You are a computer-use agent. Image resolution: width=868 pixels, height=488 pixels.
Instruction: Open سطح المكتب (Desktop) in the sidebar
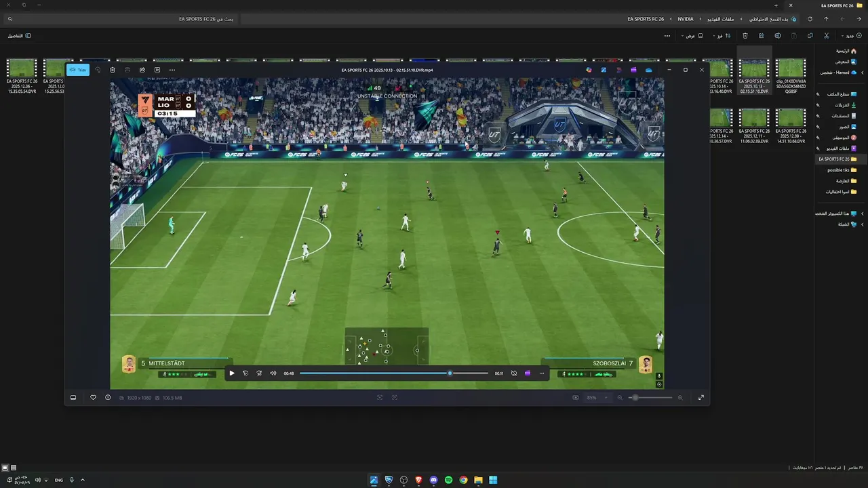pyautogui.click(x=842, y=94)
